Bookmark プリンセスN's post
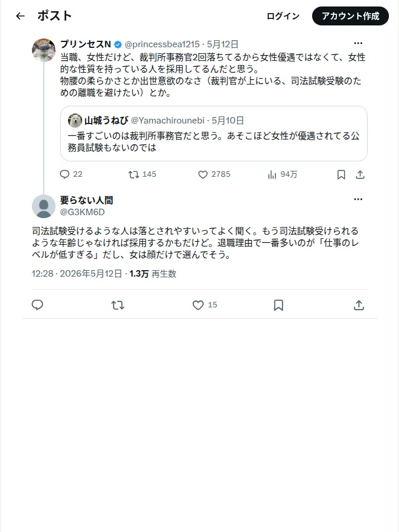The width and height of the screenshot is (399, 532). pos(341,174)
